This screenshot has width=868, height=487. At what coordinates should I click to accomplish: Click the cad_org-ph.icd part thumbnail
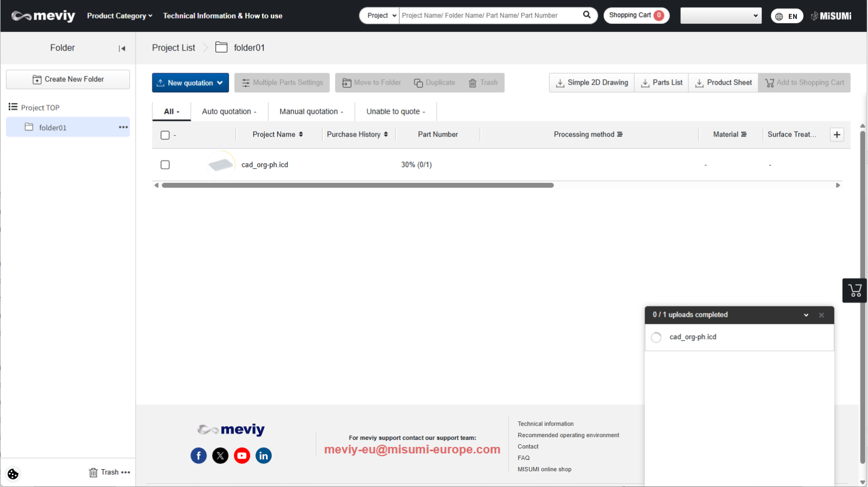221,164
